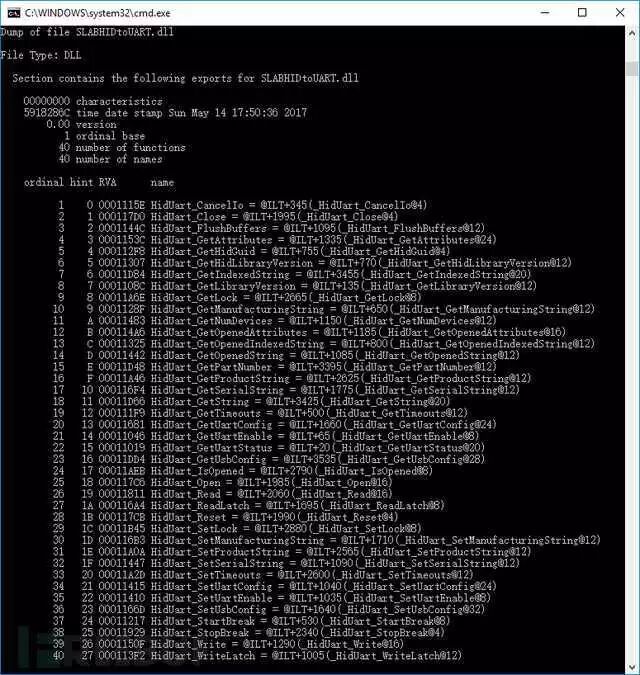Screen dimensions: 640x675
Task: Minimize the command prompt window
Action: (x=544, y=12)
